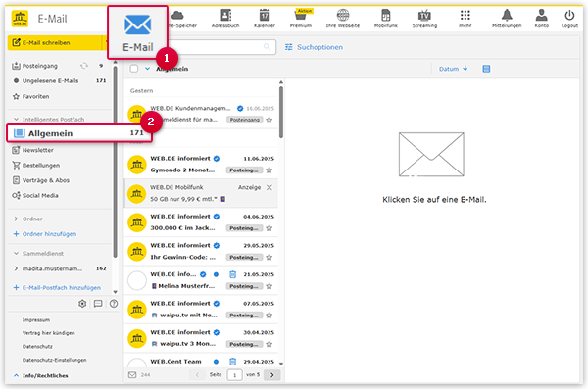Click the WEB.DE logo

20,19
